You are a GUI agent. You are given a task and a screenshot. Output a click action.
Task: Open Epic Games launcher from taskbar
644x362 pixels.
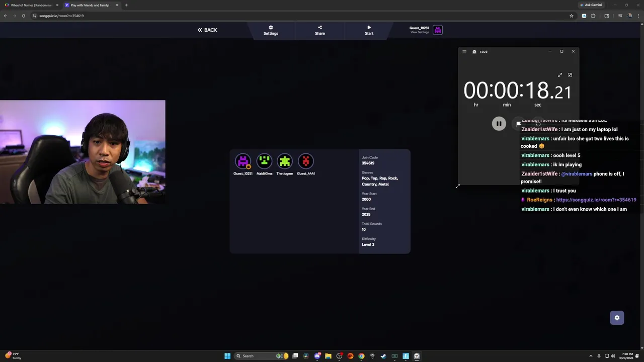point(372,356)
